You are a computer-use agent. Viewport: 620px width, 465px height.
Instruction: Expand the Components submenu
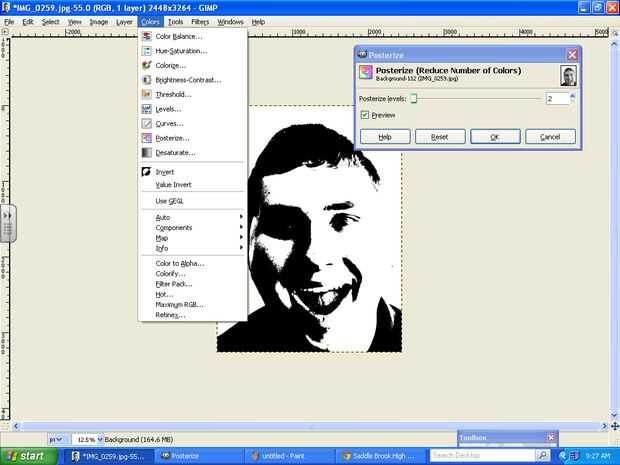pyautogui.click(x=193, y=228)
